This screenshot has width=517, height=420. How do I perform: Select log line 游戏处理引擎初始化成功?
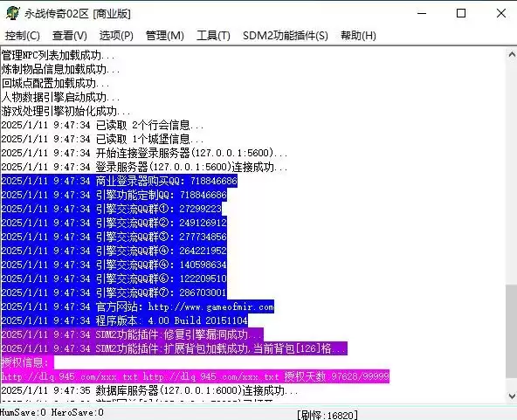(66, 111)
